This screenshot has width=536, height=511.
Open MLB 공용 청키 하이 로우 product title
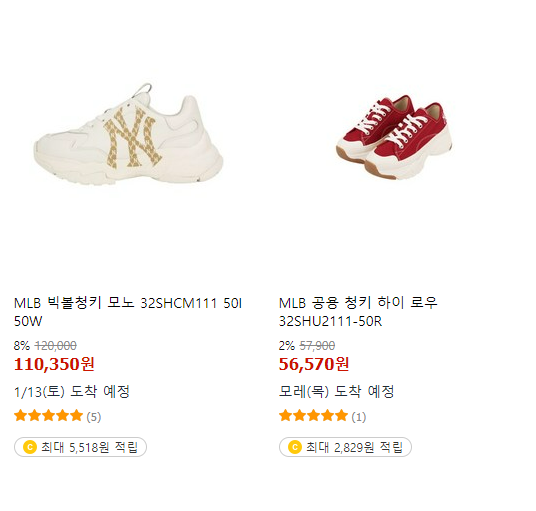[x=358, y=312]
